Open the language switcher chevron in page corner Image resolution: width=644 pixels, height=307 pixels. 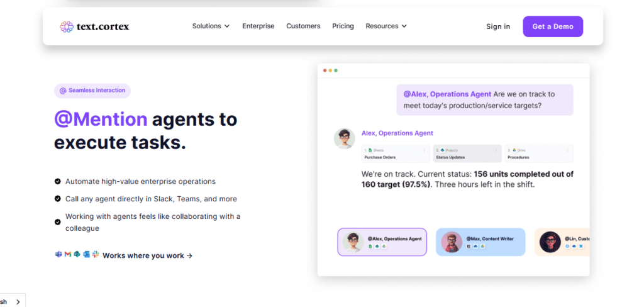tap(18, 302)
